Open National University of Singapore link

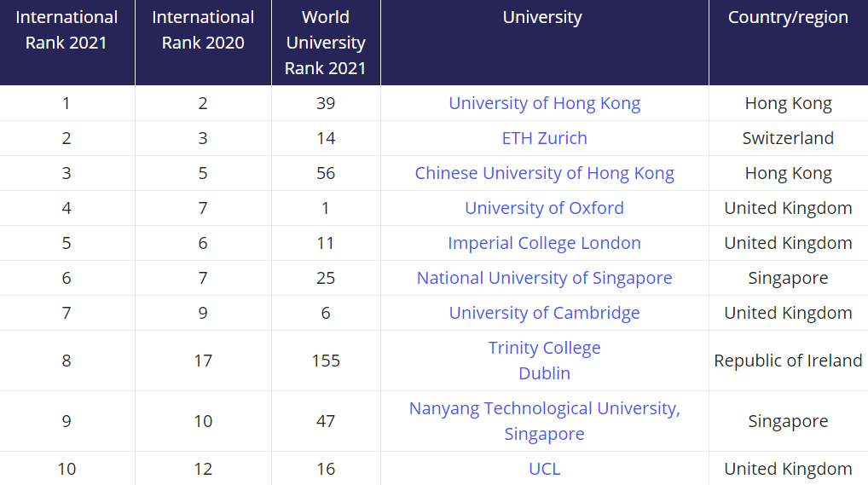point(544,278)
